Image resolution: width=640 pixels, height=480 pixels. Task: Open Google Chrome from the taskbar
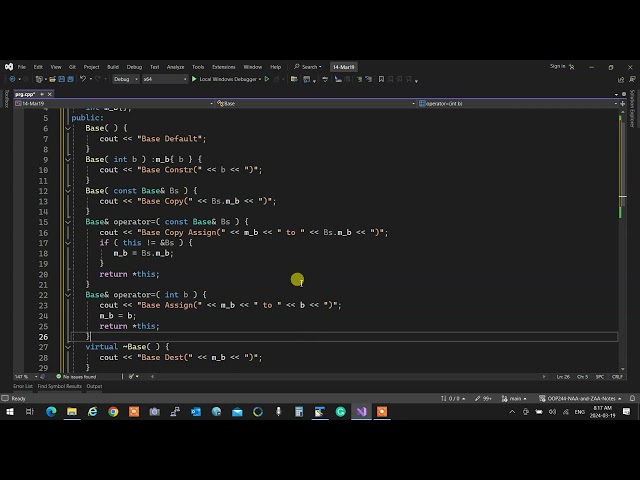pyautogui.click(x=113, y=412)
